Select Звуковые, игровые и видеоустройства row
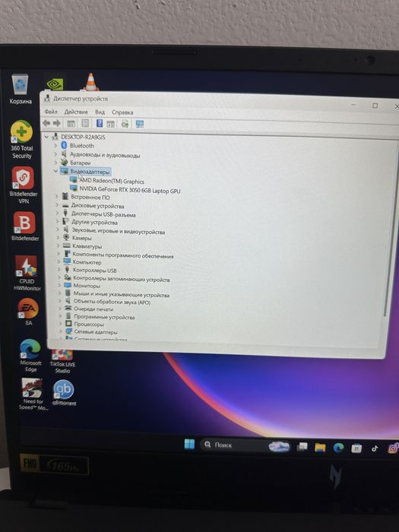The width and height of the screenshot is (399, 532). [118, 232]
